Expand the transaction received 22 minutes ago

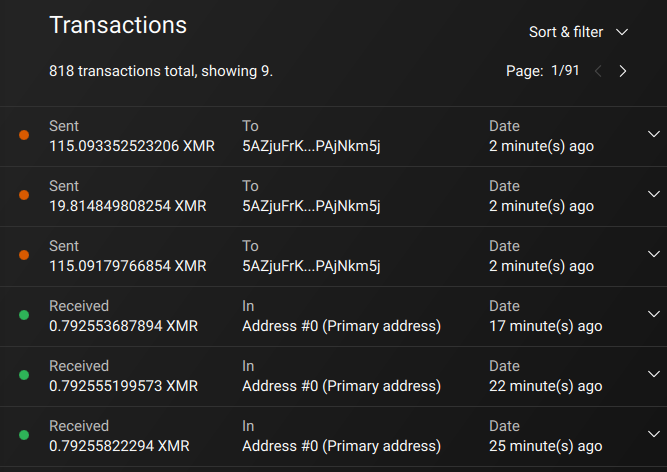tap(654, 374)
